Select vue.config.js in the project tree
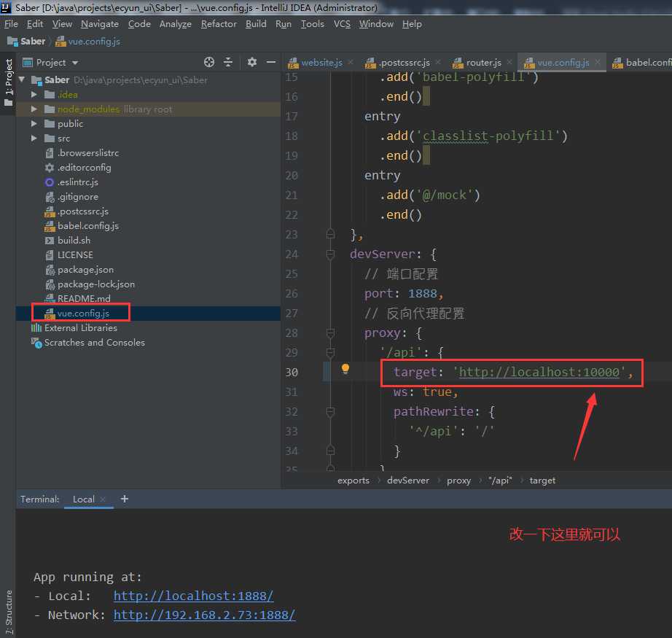 coord(83,314)
